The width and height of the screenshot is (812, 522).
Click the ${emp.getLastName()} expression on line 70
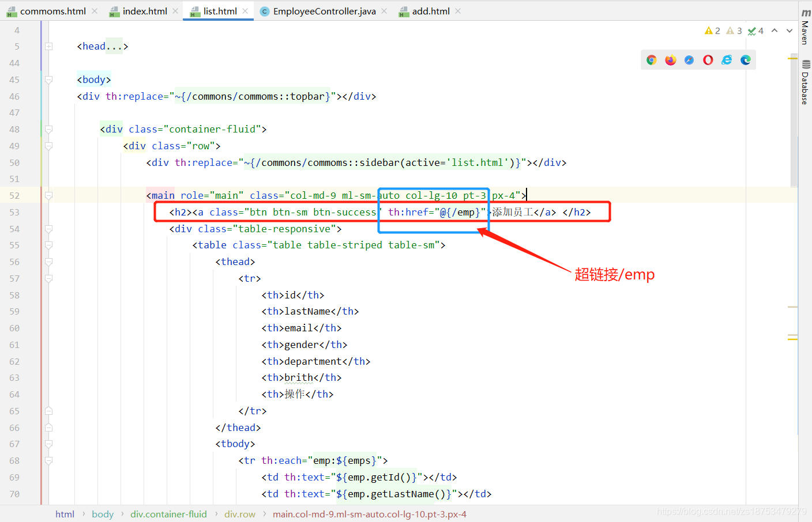(x=394, y=494)
